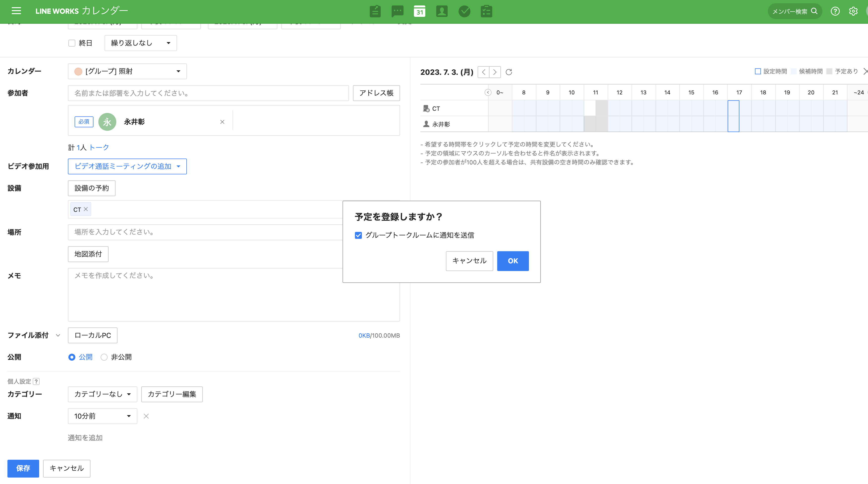Viewport: 868px width, 484px height.
Task: Expand the calendar [グループ] 照射 dropdown
Action: click(x=127, y=71)
